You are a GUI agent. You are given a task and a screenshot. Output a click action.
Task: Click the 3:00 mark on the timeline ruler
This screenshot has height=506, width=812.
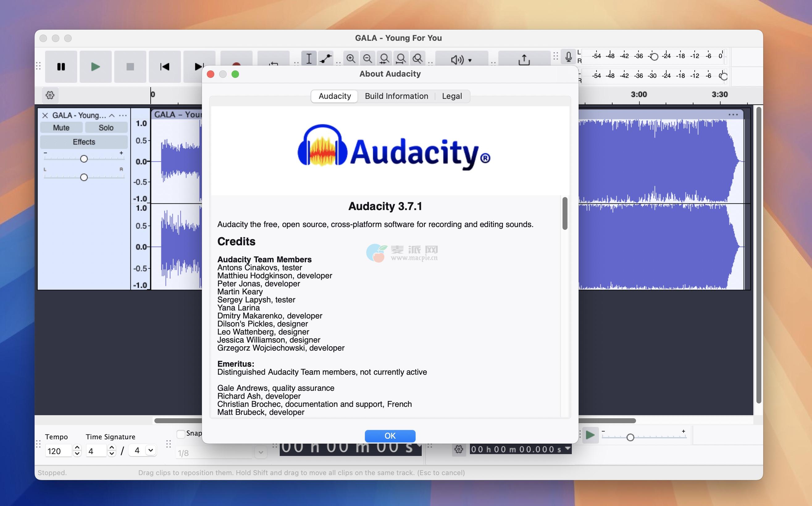pyautogui.click(x=639, y=95)
